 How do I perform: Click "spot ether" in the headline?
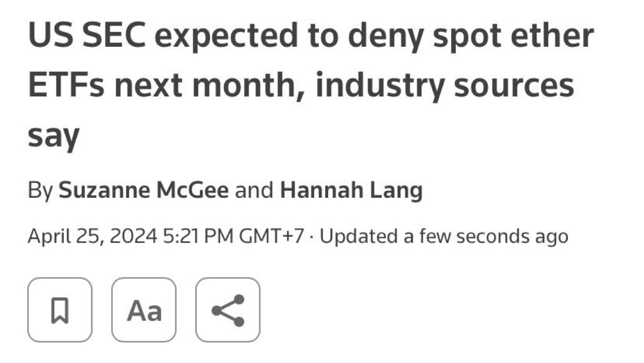(513, 36)
